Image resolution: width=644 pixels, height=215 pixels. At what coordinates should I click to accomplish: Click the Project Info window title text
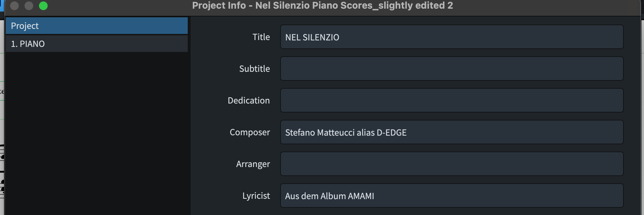pyautogui.click(x=322, y=6)
